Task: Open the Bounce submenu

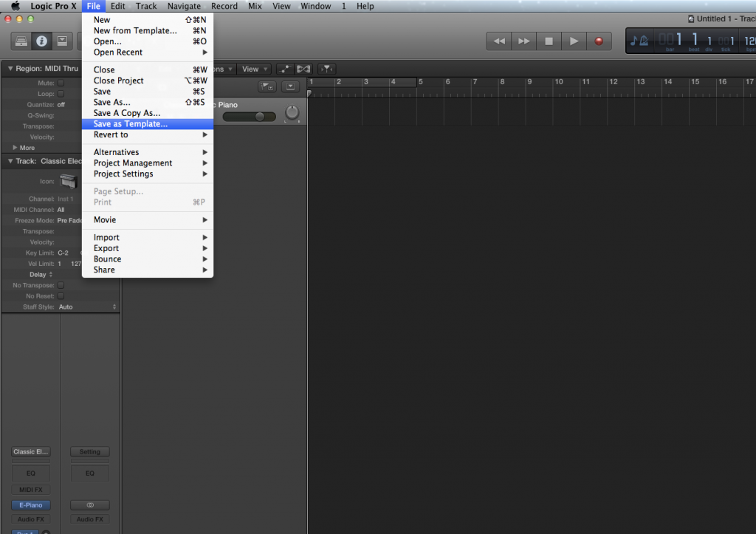Action: point(148,259)
